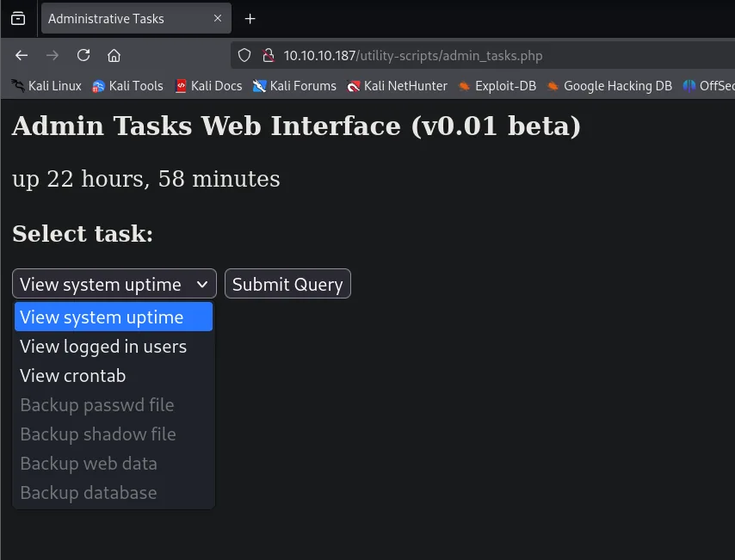
Task: Click the 'Select task:' label
Action: point(83,233)
